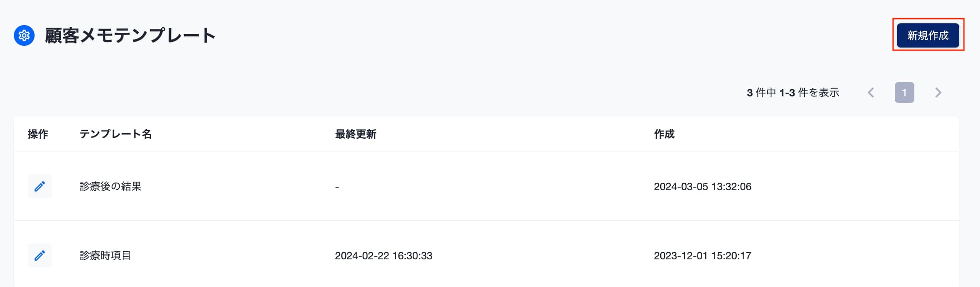The image size is (980, 287).
Task: Click the 新規作成 button
Action: coord(928,35)
